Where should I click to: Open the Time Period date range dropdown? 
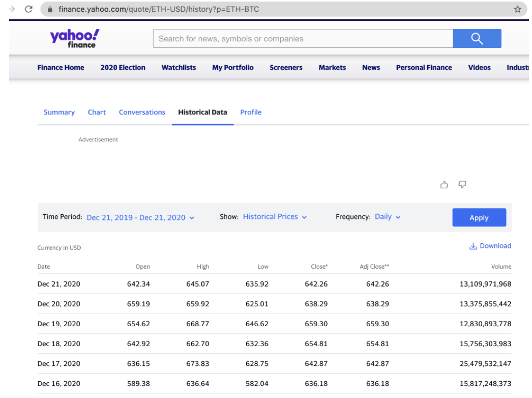click(x=140, y=218)
